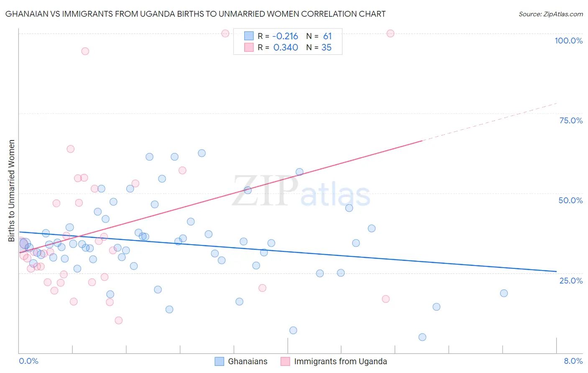Image resolution: width=588 pixels, height=373 pixels.
Task: Click the ZIPatlas watermark in chart center
Action: point(301,192)
